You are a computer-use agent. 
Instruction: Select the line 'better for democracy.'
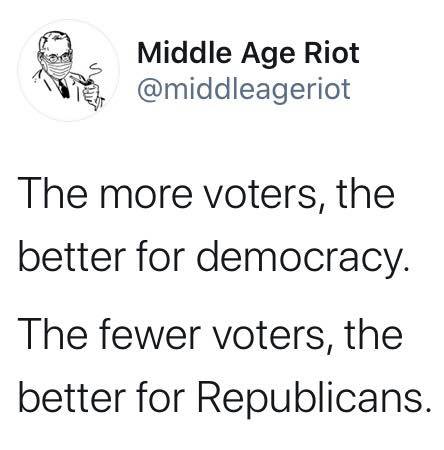click(x=214, y=259)
